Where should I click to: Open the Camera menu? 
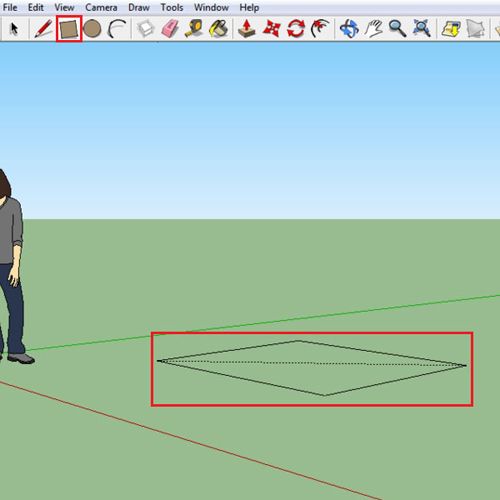[101, 7]
